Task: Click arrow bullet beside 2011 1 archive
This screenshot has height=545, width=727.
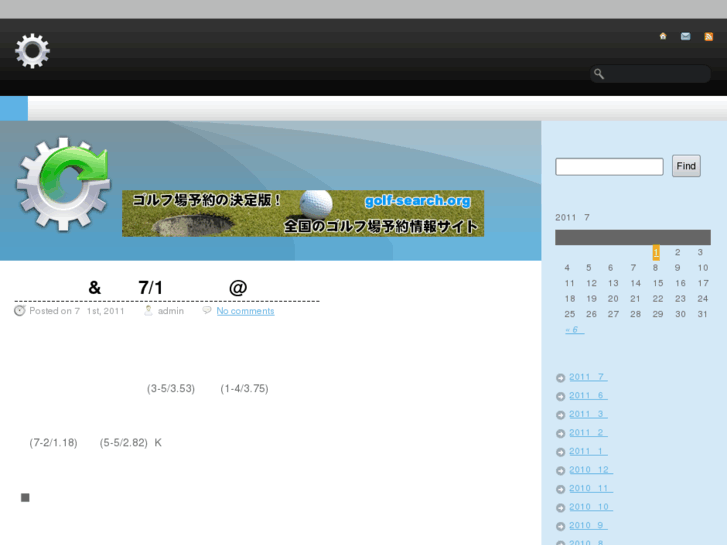Action: click(561, 452)
